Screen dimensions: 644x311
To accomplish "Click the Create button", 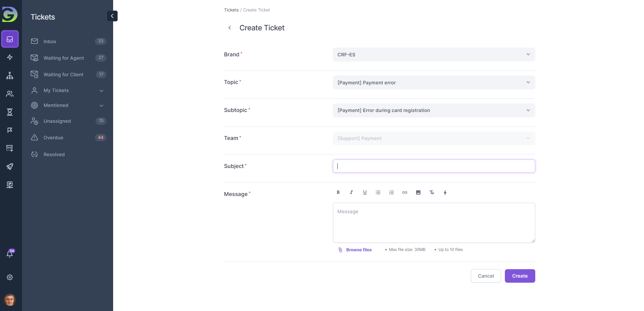I will click(520, 276).
